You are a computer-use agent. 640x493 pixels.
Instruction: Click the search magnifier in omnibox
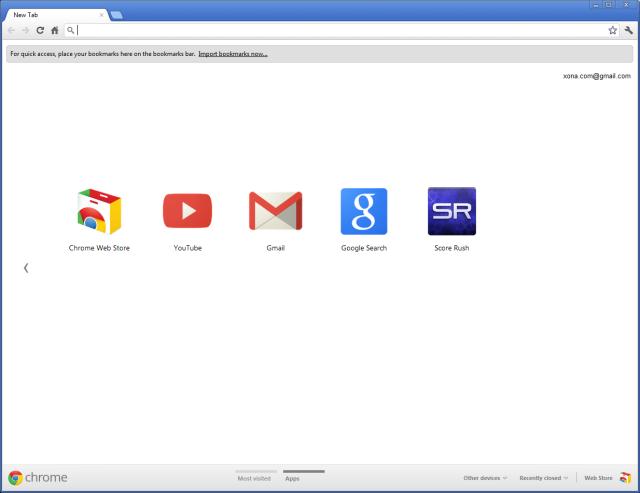pos(71,30)
